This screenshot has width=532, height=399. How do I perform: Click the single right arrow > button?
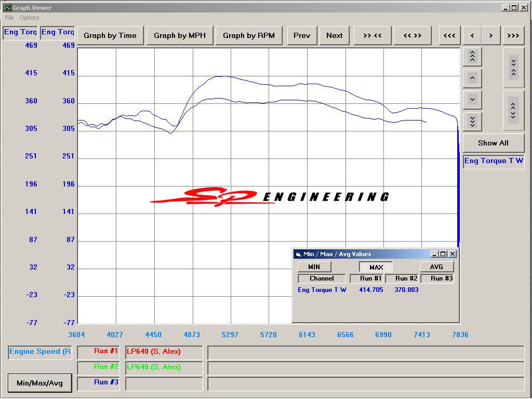[490, 35]
